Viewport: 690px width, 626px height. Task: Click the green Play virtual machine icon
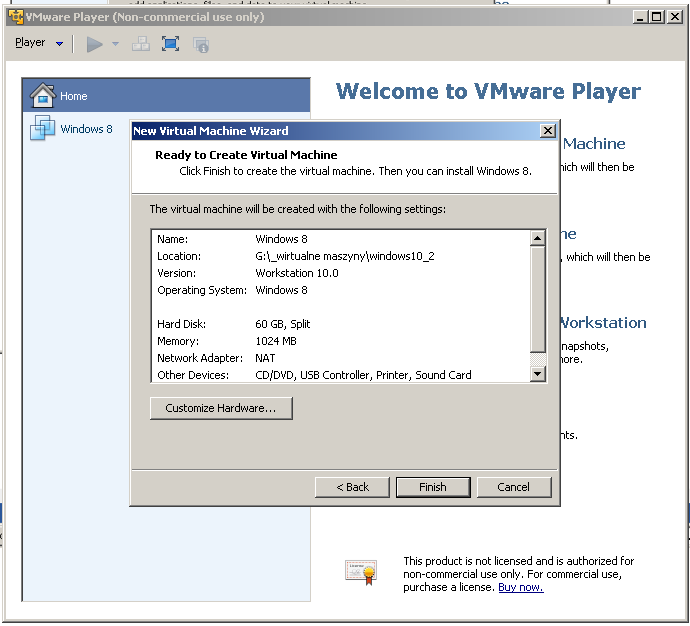[x=94, y=44]
